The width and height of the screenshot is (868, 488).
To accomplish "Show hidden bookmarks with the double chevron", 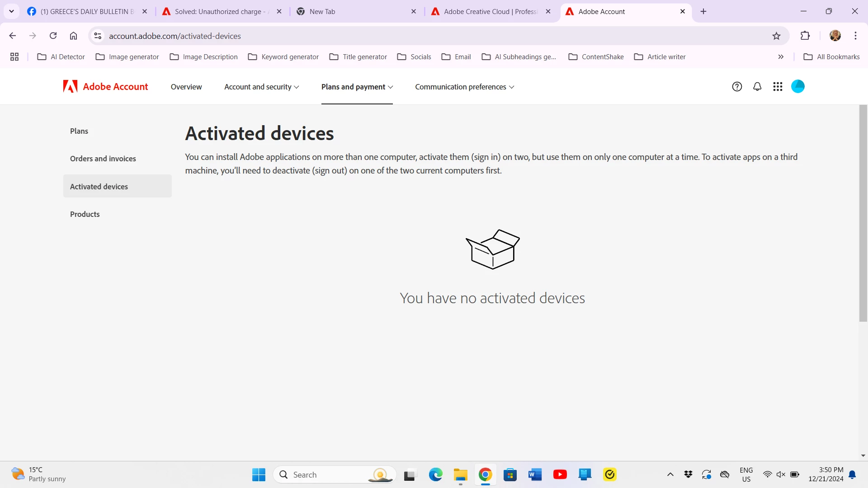I will [781, 57].
